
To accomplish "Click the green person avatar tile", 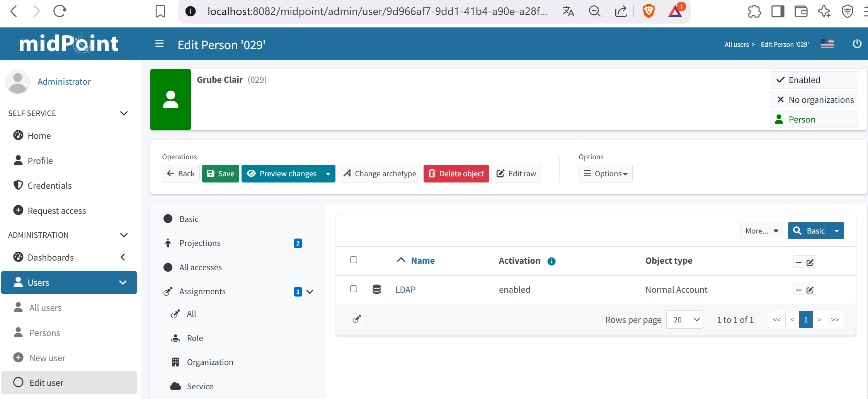I will (170, 99).
